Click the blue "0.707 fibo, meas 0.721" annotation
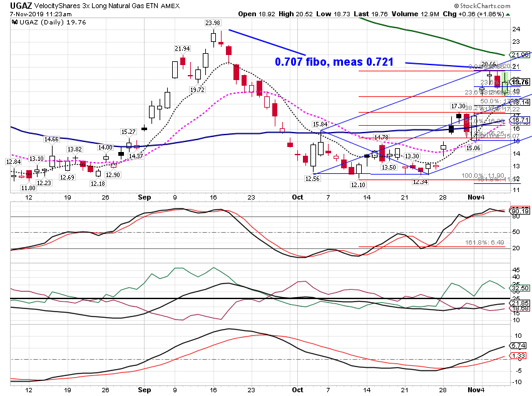The height and width of the screenshot is (396, 532). tap(334, 62)
